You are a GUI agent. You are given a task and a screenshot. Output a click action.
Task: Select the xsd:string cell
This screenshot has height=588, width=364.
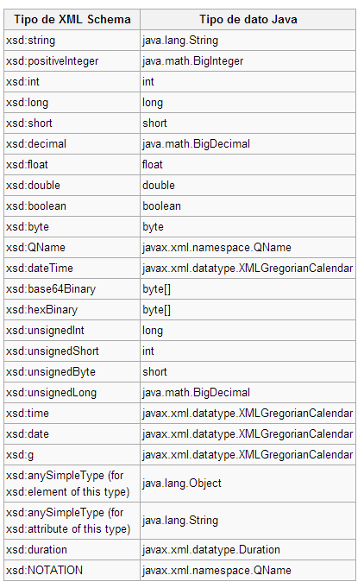tap(72, 40)
